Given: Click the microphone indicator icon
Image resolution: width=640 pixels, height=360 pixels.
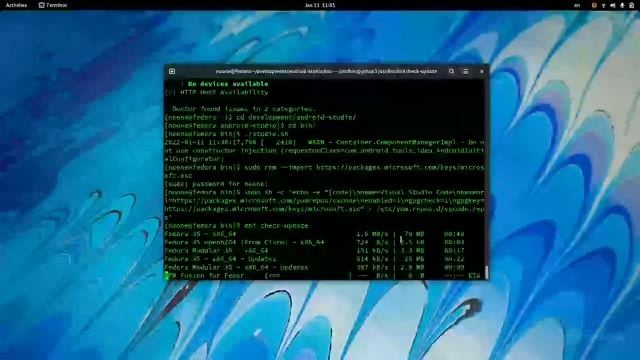Looking at the screenshot, I should 622,5.
